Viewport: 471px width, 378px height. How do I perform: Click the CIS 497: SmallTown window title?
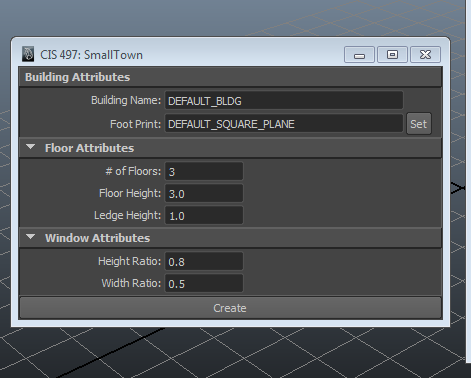[x=91, y=55]
